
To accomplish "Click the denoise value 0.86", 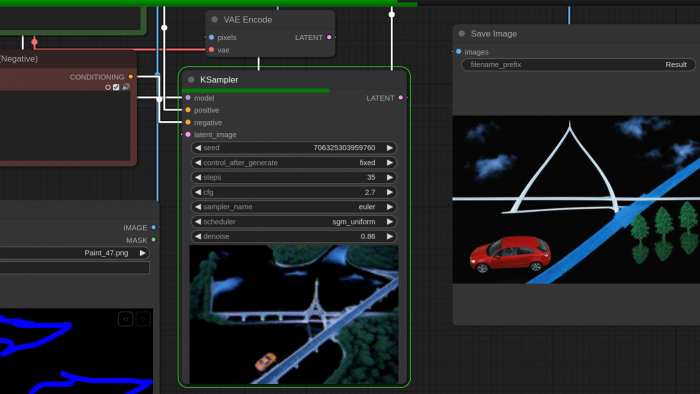I will click(x=368, y=236).
